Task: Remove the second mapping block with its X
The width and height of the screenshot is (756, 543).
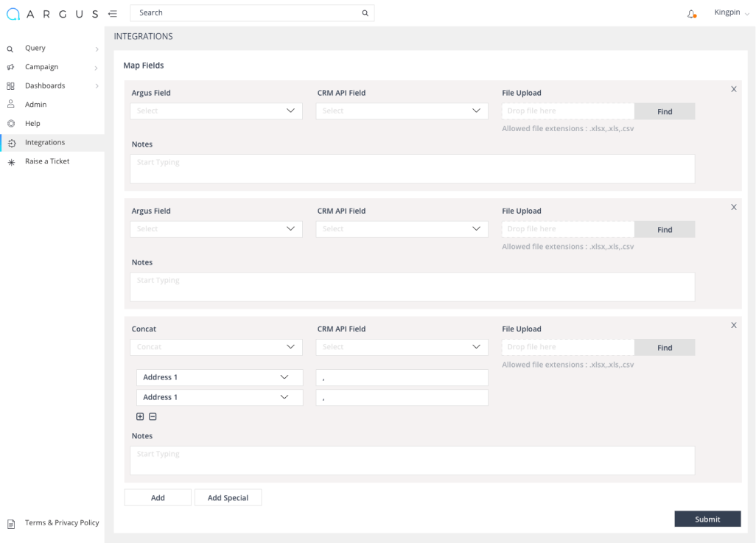Action: click(x=734, y=207)
